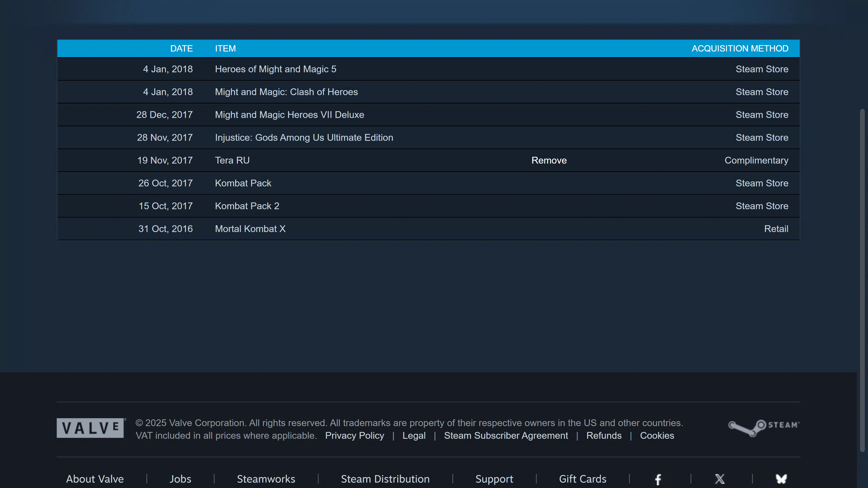This screenshot has height=488, width=868.
Task: Select Might and Magic Heroes VII Deluxe item
Action: click(x=289, y=115)
